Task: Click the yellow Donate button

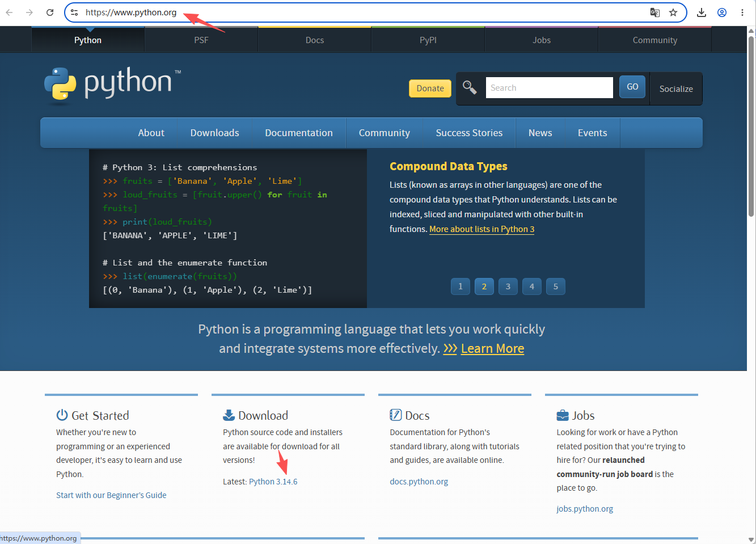Action: pyautogui.click(x=430, y=88)
